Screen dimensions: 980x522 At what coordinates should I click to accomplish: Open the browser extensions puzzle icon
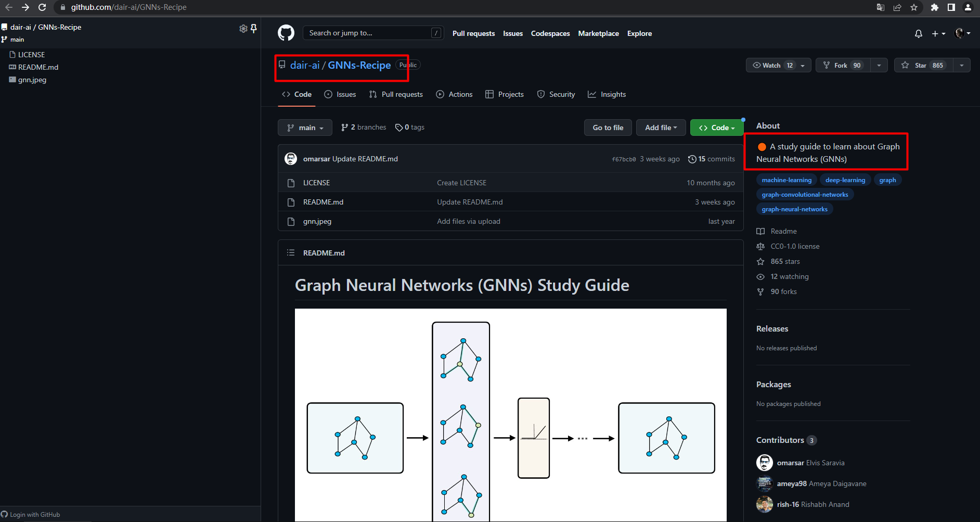click(935, 7)
